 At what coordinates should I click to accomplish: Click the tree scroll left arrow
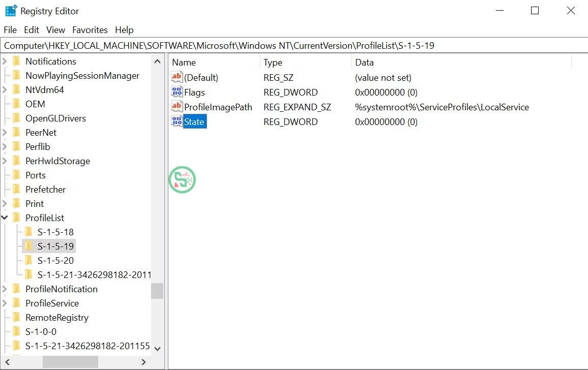(8, 362)
